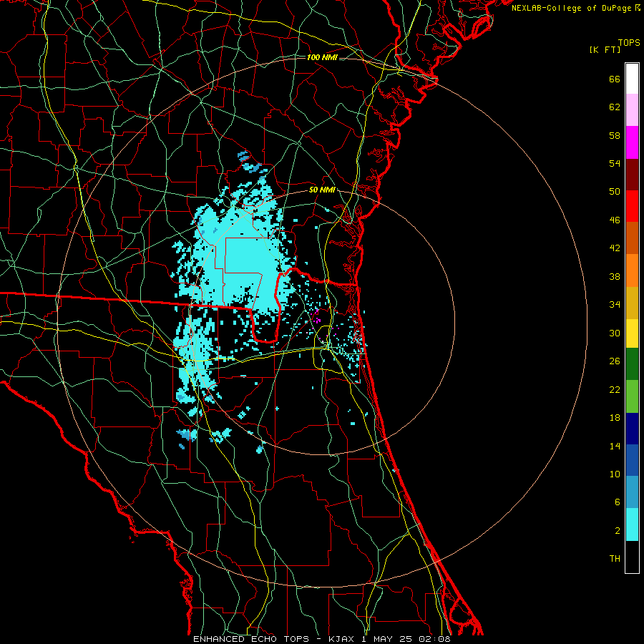The height and width of the screenshot is (644, 644).
Task: Select the magenta swatch in the legend
Action: 632,142
